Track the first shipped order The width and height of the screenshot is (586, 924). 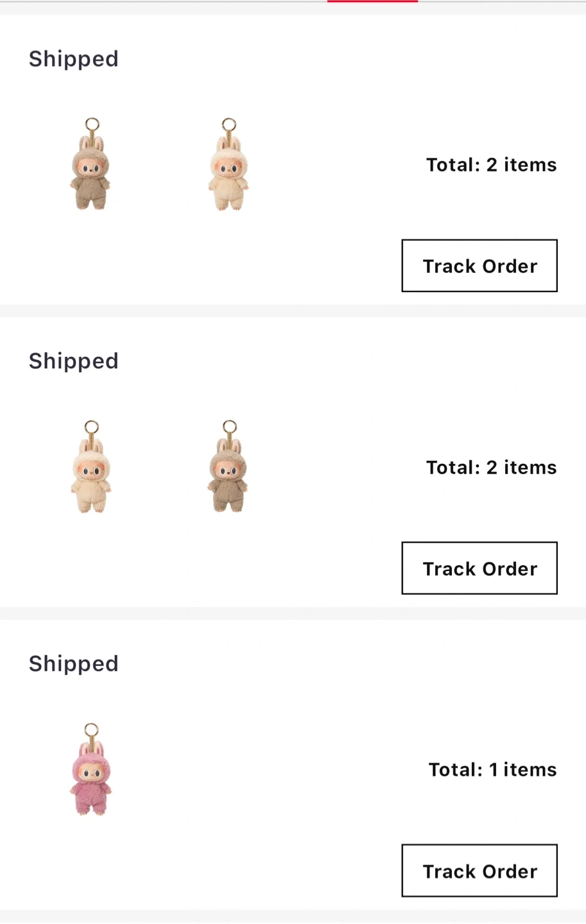pos(479,266)
